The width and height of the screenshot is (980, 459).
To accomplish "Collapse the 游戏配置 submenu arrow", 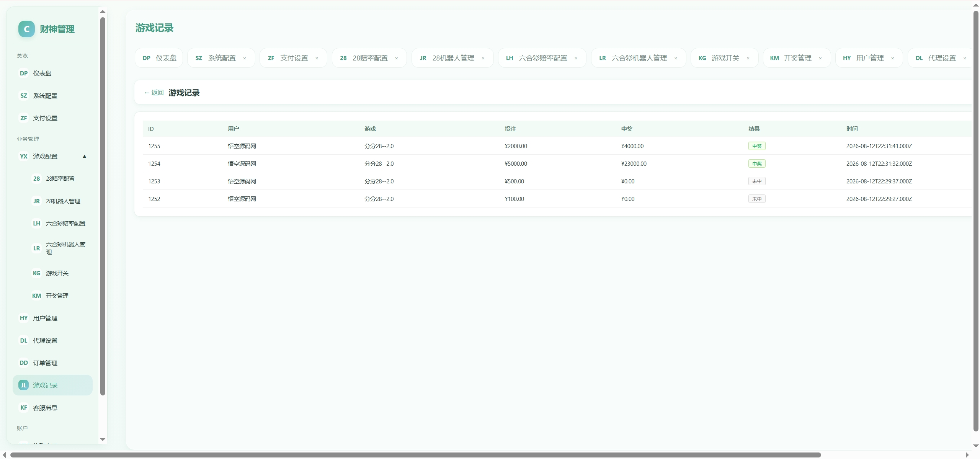I will coord(85,156).
